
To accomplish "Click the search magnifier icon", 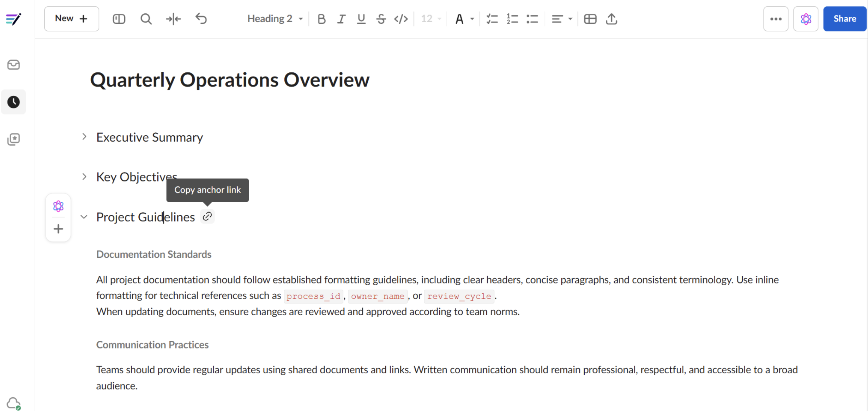I will coord(146,19).
